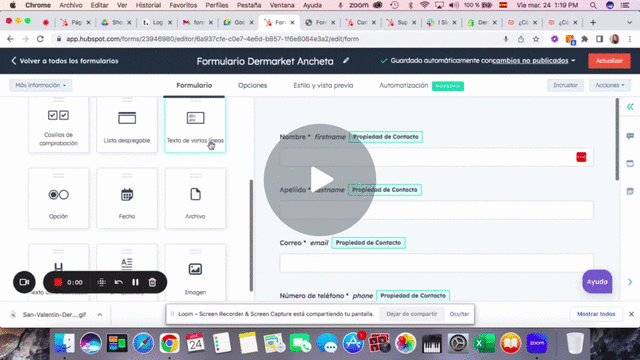Play the video with the large play button
This screenshot has height=360, width=640.
pyautogui.click(x=320, y=180)
